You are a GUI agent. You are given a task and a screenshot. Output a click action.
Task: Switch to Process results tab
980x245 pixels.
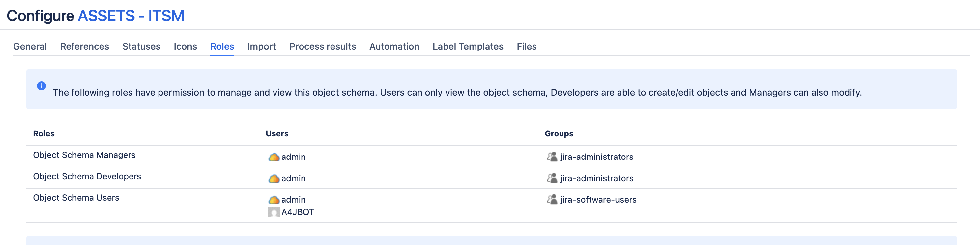[x=323, y=46]
